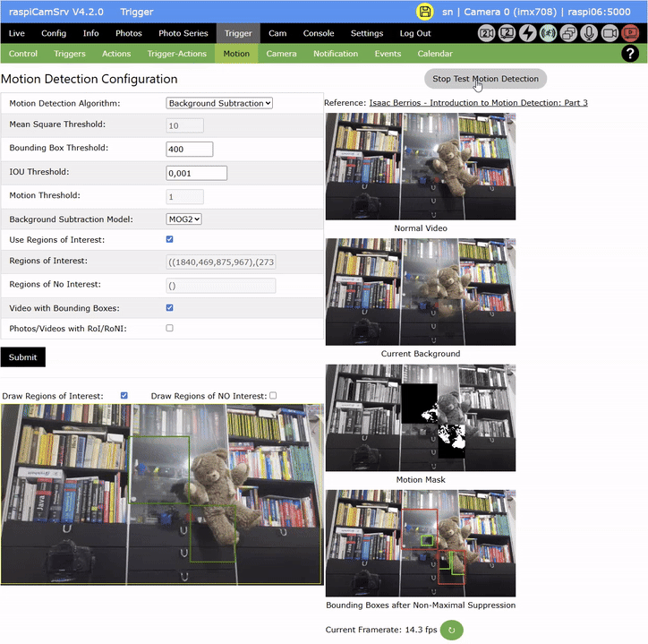648x644 pixels.
Task: Uncheck Use Regions of Interest
Action: [170, 240]
